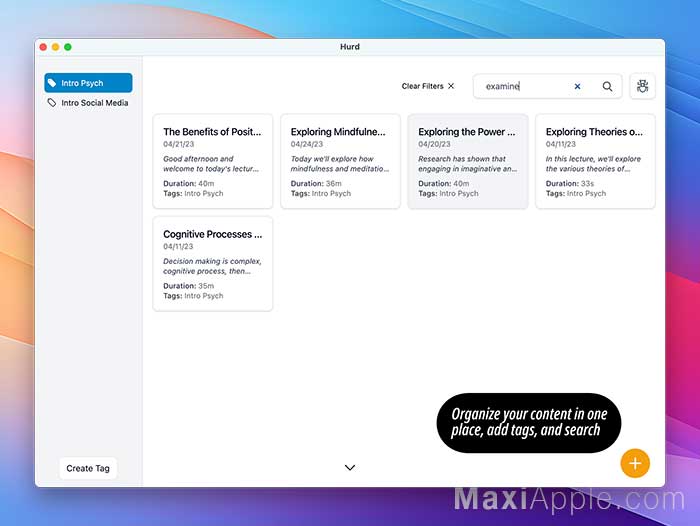This screenshot has height=526, width=700.
Task: Maximize the Hurd window with green button
Action: (68, 47)
